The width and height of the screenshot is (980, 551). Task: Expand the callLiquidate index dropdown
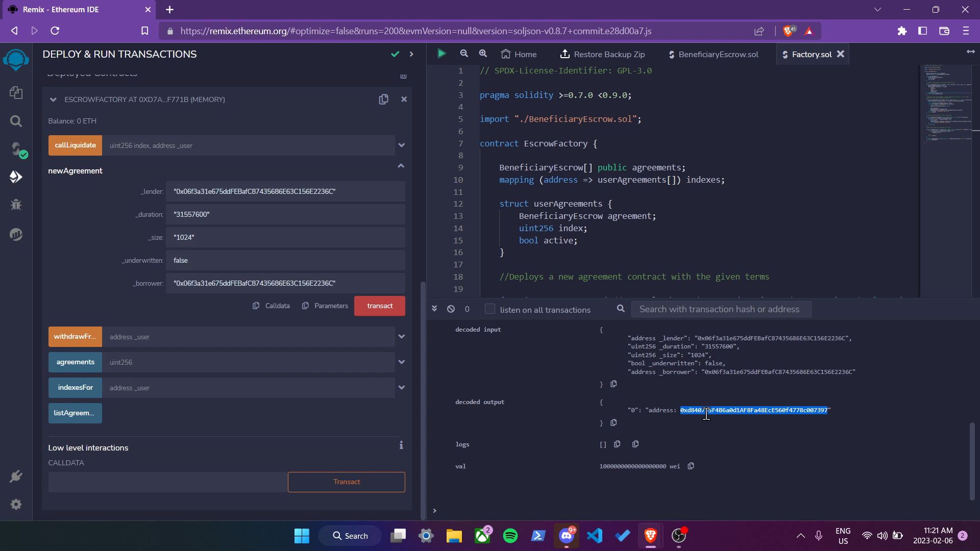pyautogui.click(x=403, y=145)
